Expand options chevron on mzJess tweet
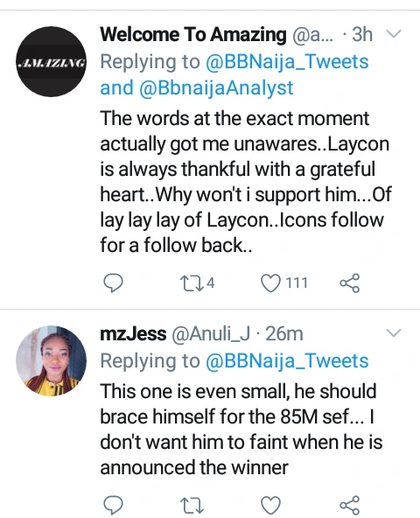This screenshot has height=518, width=420. (x=394, y=332)
